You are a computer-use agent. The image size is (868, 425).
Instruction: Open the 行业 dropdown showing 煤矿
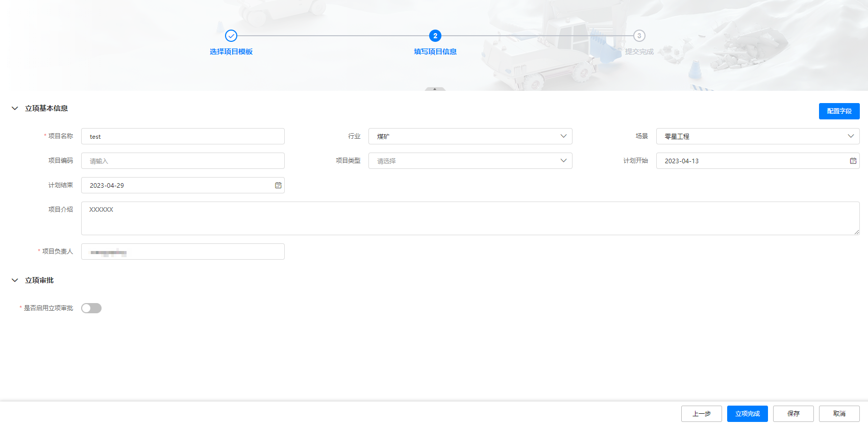470,136
